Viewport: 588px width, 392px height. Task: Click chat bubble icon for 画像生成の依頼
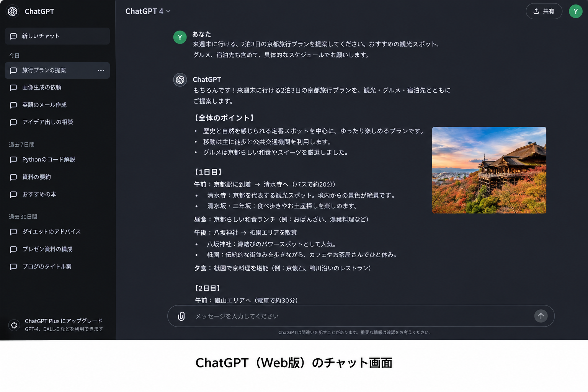pyautogui.click(x=13, y=88)
